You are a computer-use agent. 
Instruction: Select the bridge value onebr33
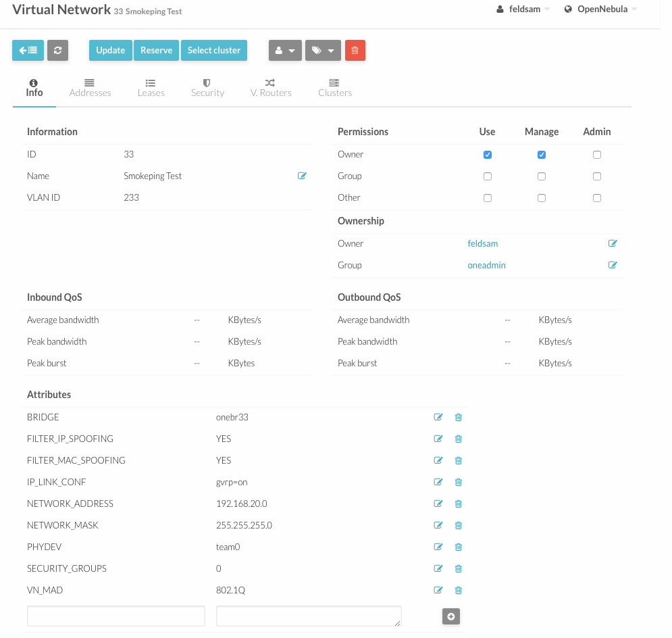coord(232,417)
